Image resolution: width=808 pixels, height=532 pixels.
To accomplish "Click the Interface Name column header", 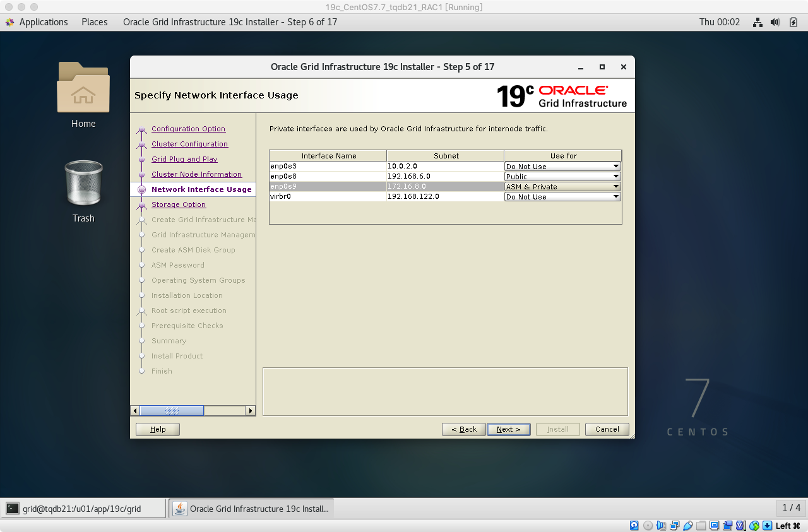I will (x=328, y=156).
